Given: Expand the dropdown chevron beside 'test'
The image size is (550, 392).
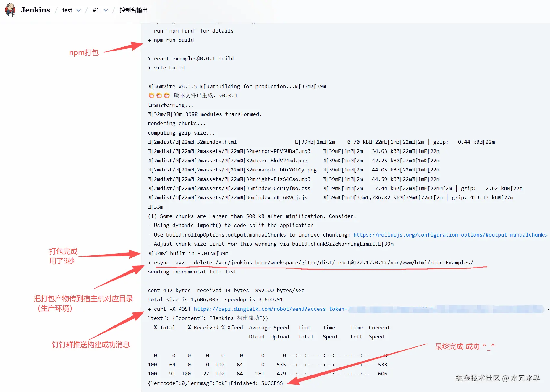Looking at the screenshot, I should 78,10.
